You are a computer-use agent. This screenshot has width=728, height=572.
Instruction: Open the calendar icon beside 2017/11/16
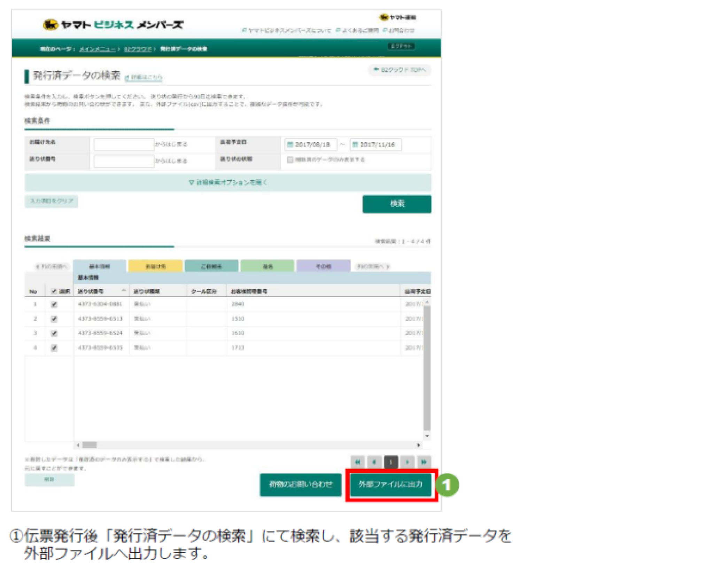click(x=355, y=145)
